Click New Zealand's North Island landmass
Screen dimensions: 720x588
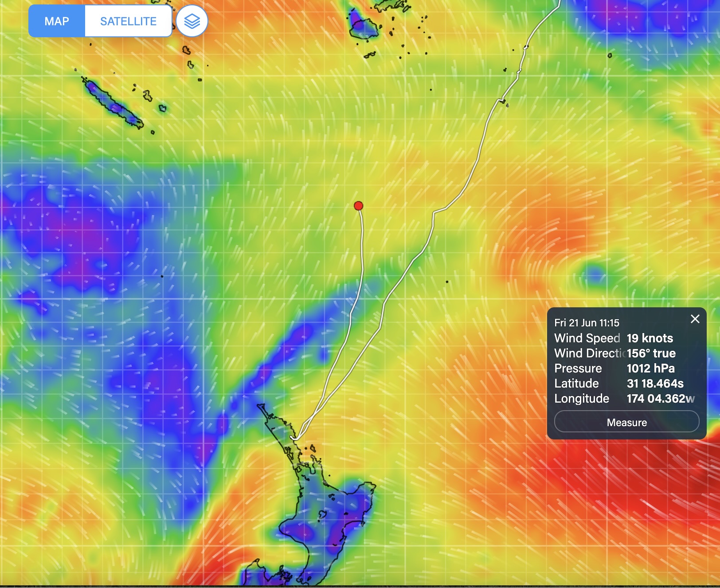click(x=328, y=514)
